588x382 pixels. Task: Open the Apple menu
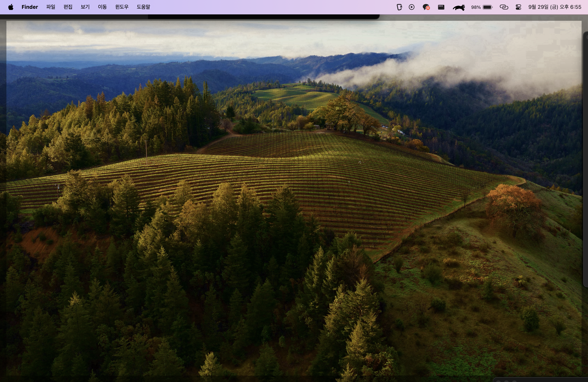pos(11,7)
